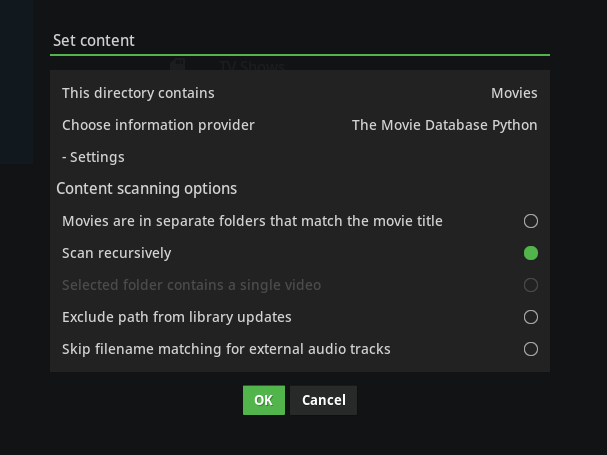Change the Movies content type value
The height and width of the screenshot is (455, 607).
[513, 93]
